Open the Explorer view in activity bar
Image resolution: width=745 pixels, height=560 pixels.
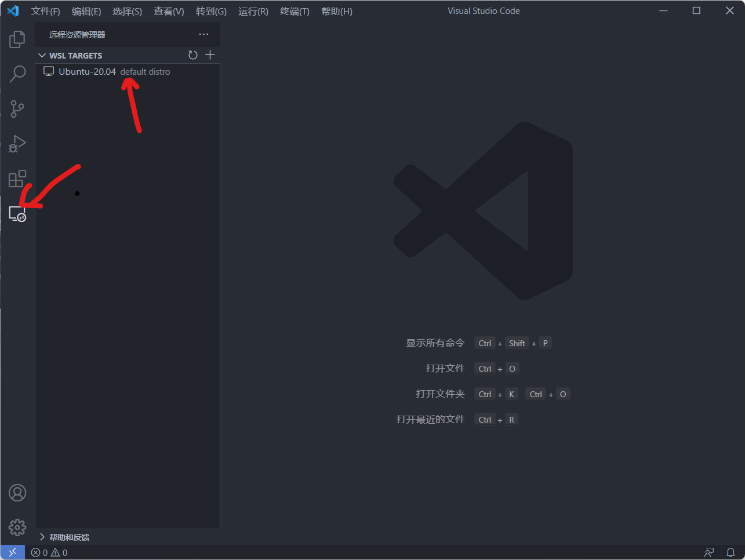17,39
